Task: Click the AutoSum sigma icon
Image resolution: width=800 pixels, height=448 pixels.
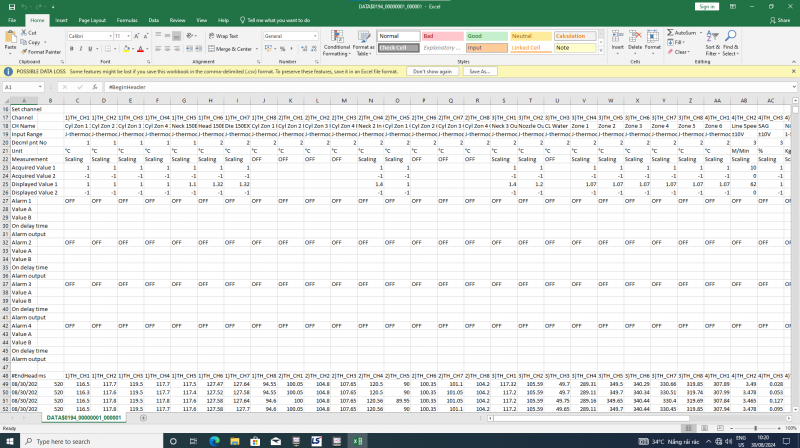Action: pos(670,32)
